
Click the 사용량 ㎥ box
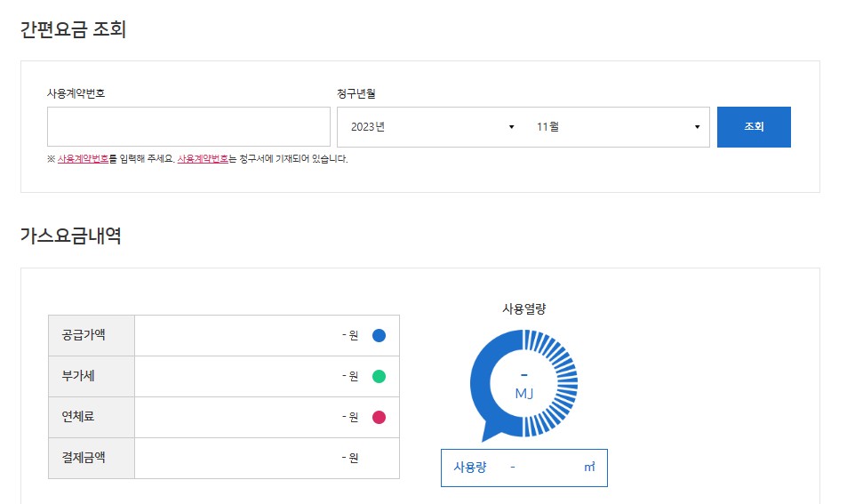[524, 468]
